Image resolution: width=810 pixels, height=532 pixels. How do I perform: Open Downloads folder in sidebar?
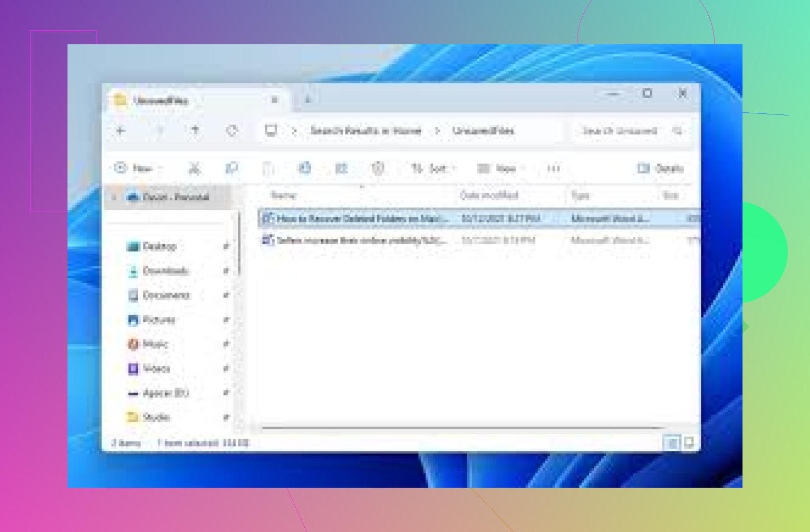(165, 270)
